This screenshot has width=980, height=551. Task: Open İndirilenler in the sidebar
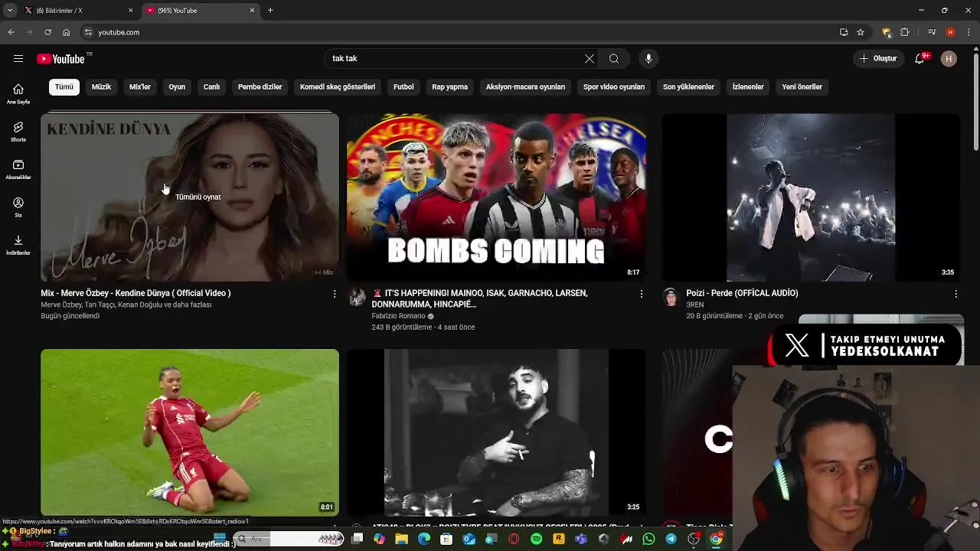[x=18, y=245]
